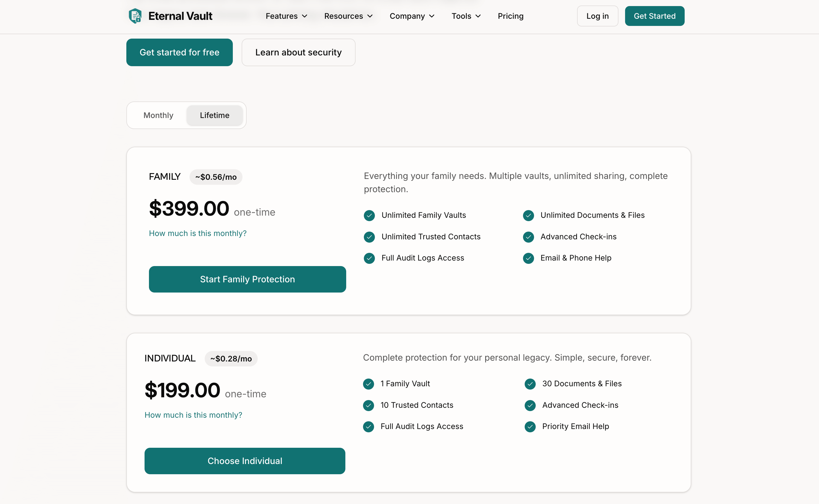Switch billing to Monthly
This screenshot has height=504, width=819.
click(158, 115)
